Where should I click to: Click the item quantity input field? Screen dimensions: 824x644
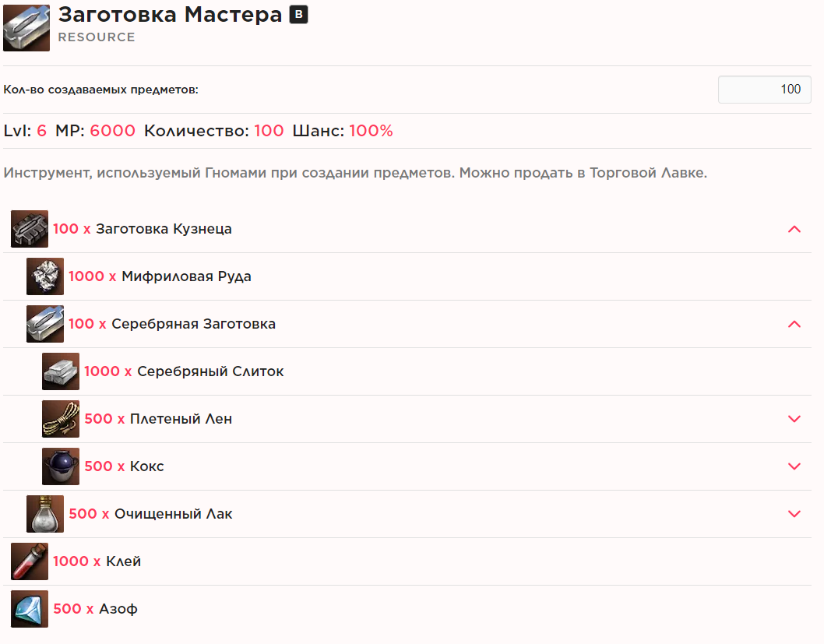764,90
